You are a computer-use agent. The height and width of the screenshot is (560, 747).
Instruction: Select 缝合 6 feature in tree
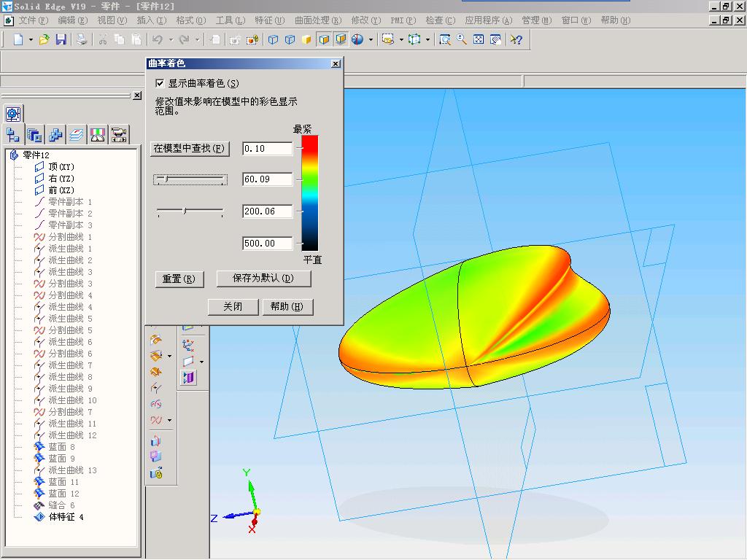click(x=61, y=505)
